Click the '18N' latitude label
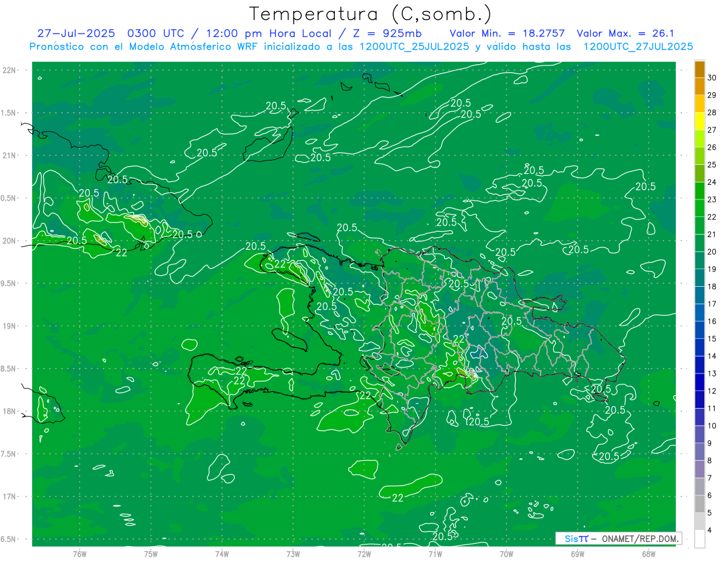 pos(8,411)
